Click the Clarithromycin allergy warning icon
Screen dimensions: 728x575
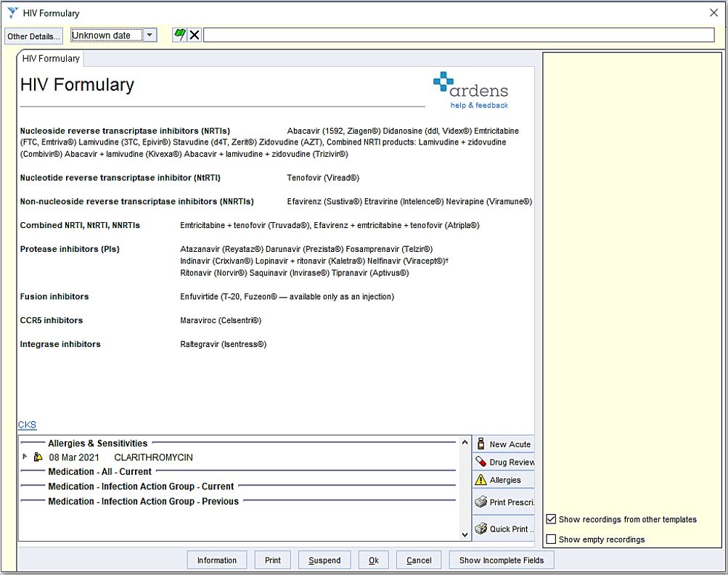click(x=38, y=457)
